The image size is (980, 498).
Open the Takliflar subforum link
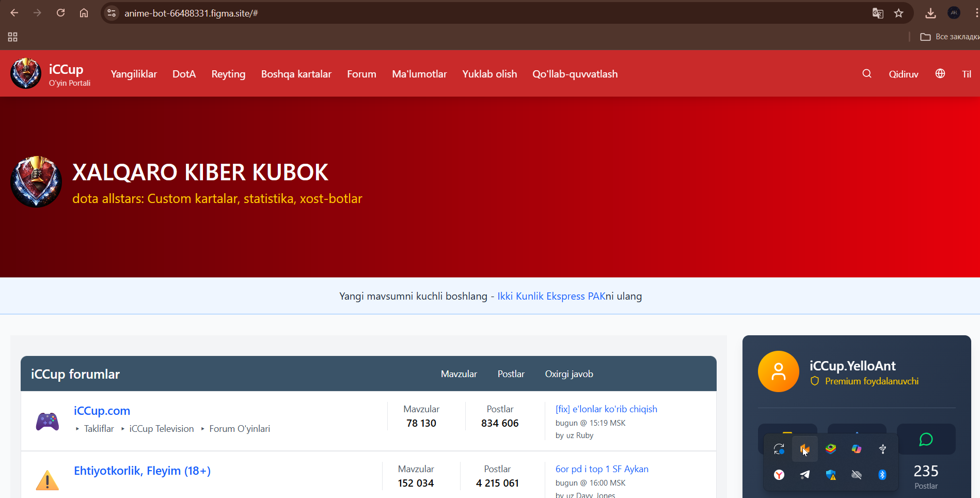pos(99,429)
